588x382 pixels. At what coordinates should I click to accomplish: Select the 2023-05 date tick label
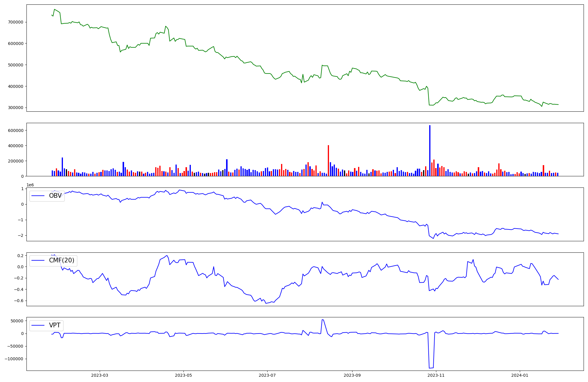[x=183, y=375]
